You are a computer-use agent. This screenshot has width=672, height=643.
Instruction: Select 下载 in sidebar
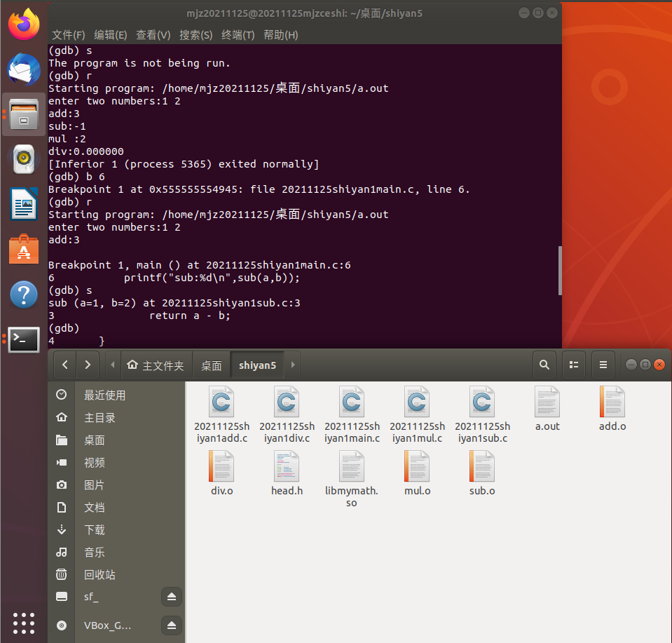pyautogui.click(x=116, y=530)
